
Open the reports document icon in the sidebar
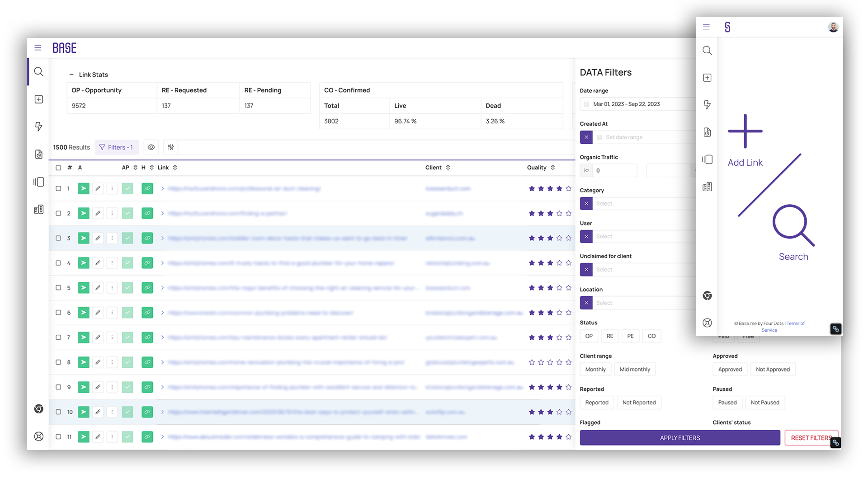coord(38,154)
